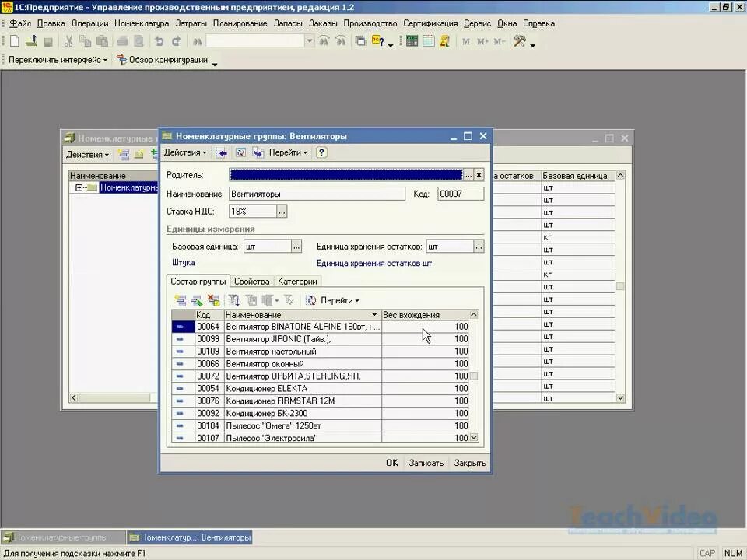The height and width of the screenshot is (560, 747).
Task: Click the Find next binoculars icon
Action: 324,41
